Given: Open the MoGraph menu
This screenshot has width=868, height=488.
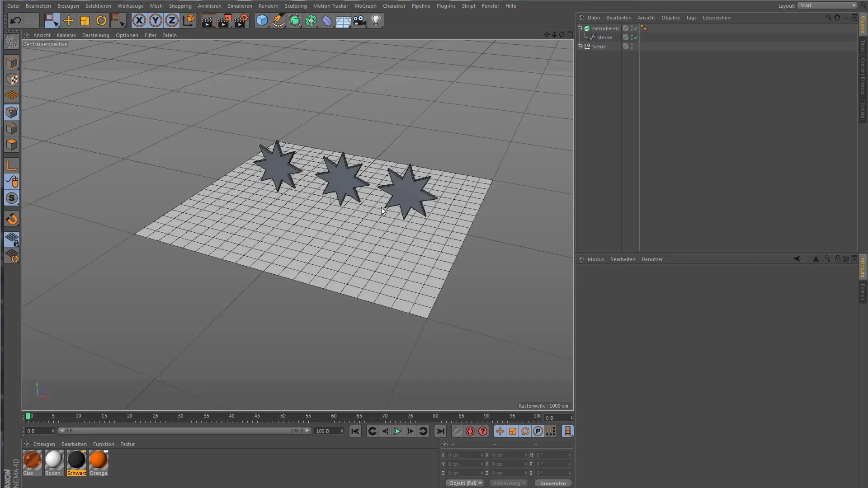Looking at the screenshot, I should click(x=365, y=6).
